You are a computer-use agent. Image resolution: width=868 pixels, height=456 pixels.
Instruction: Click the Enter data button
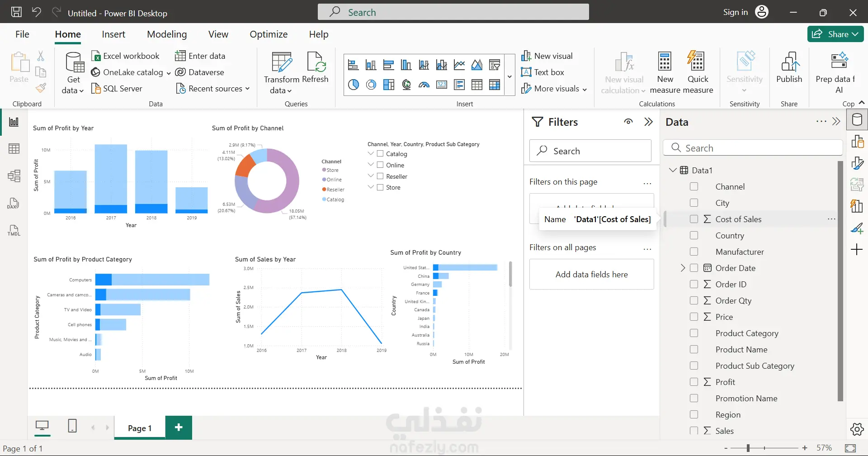click(200, 56)
